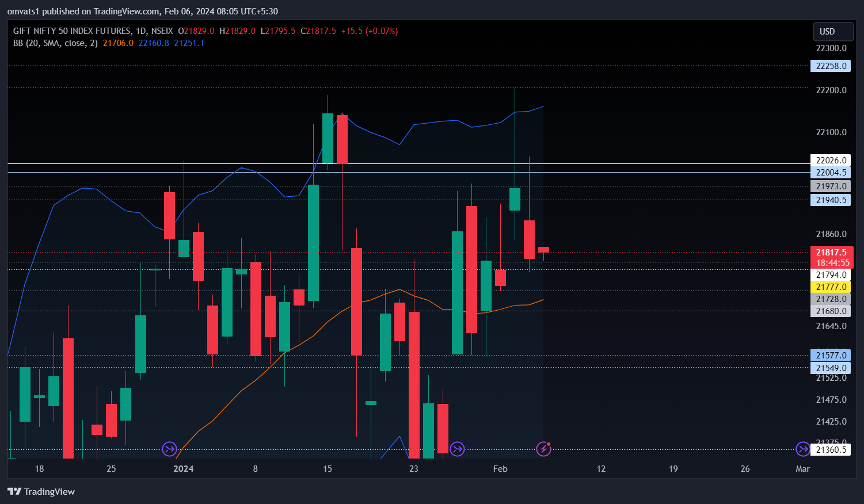Click the 1D interval label in legend
The height and width of the screenshot is (504, 864).
point(141,31)
